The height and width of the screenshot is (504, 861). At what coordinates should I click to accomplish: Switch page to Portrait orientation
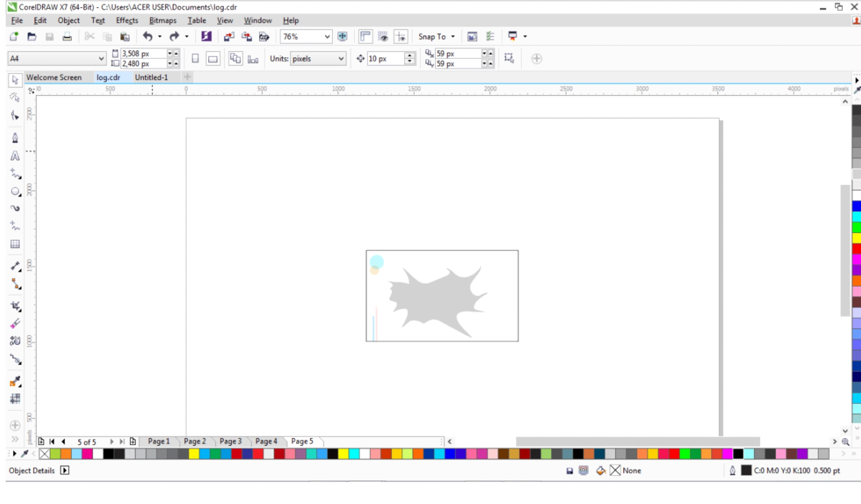point(195,58)
